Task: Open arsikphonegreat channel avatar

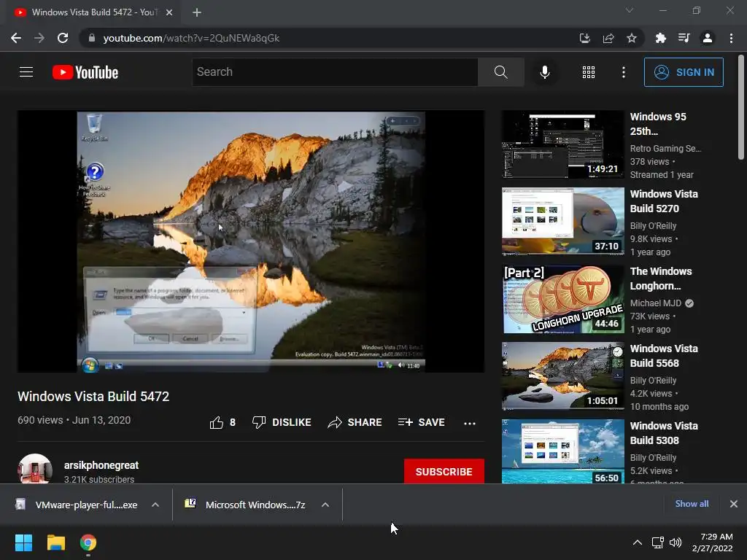Action: click(35, 469)
